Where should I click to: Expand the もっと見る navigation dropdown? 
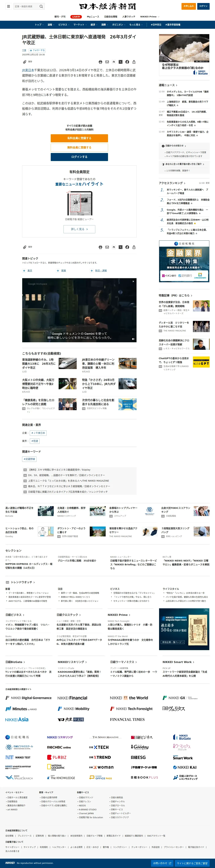click(136, 25)
